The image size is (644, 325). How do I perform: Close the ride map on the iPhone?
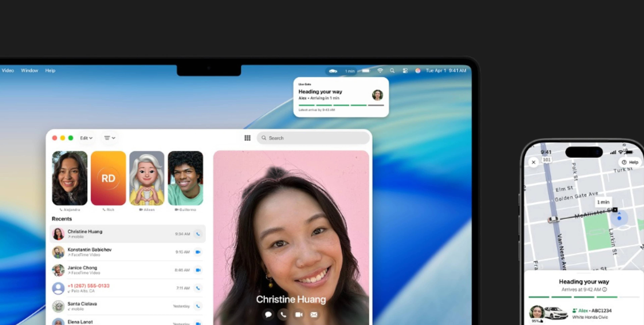(533, 162)
